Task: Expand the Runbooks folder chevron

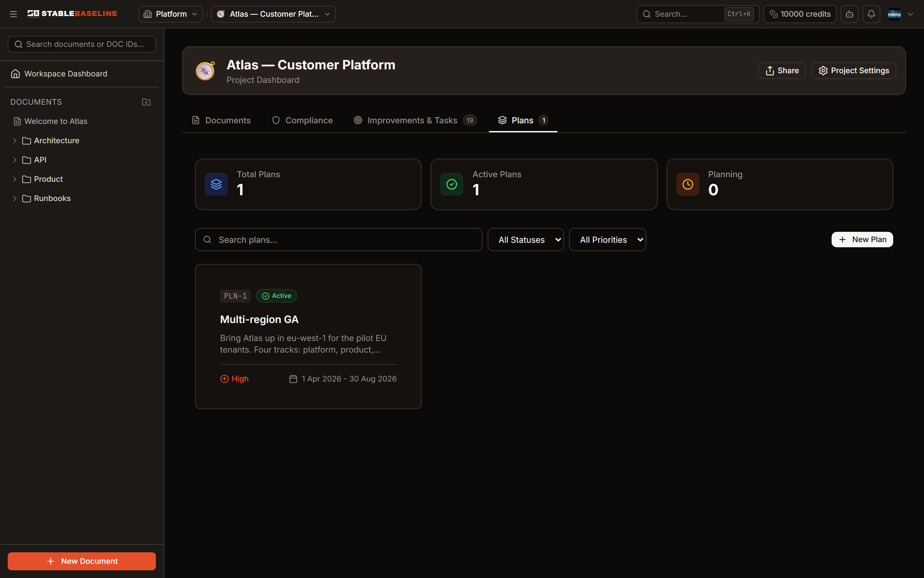Action: tap(14, 198)
